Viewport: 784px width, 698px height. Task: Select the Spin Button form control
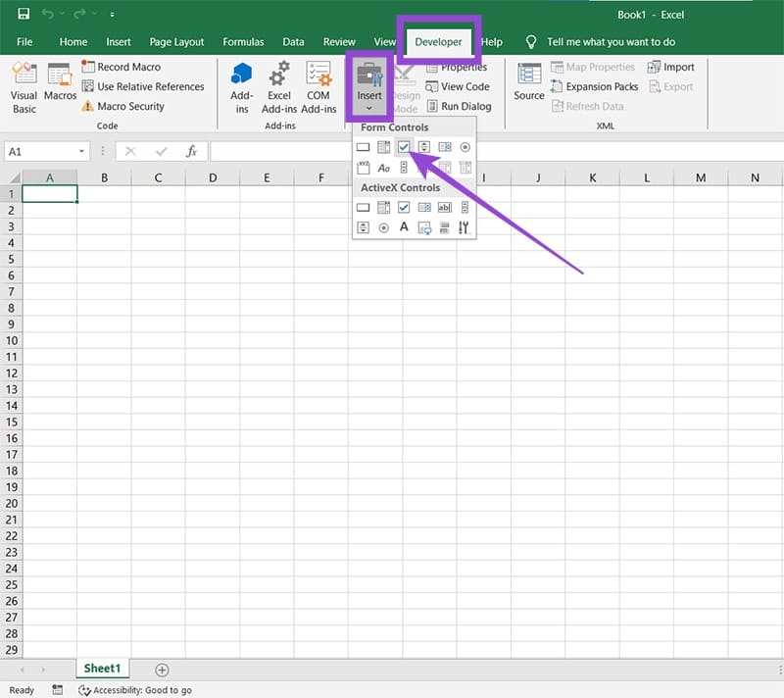pos(423,146)
